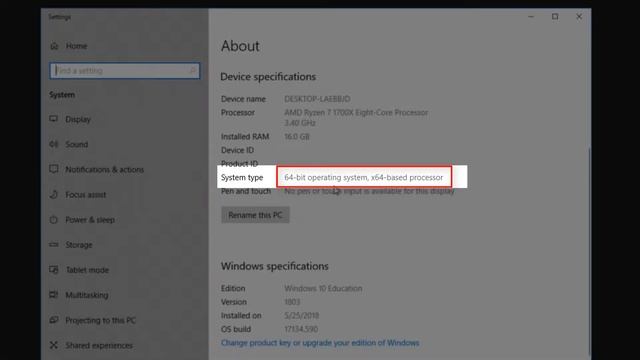Click the Home house icon

point(54,46)
